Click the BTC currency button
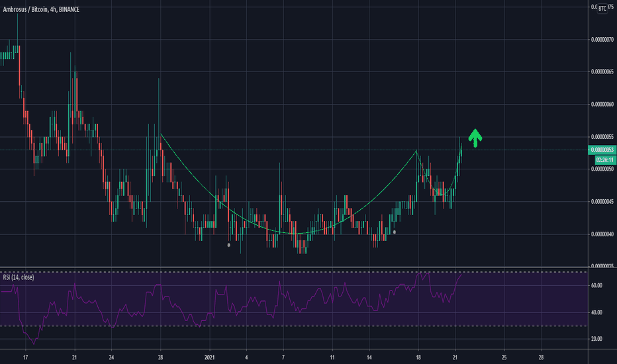This screenshot has height=364, width=617. [x=602, y=8]
